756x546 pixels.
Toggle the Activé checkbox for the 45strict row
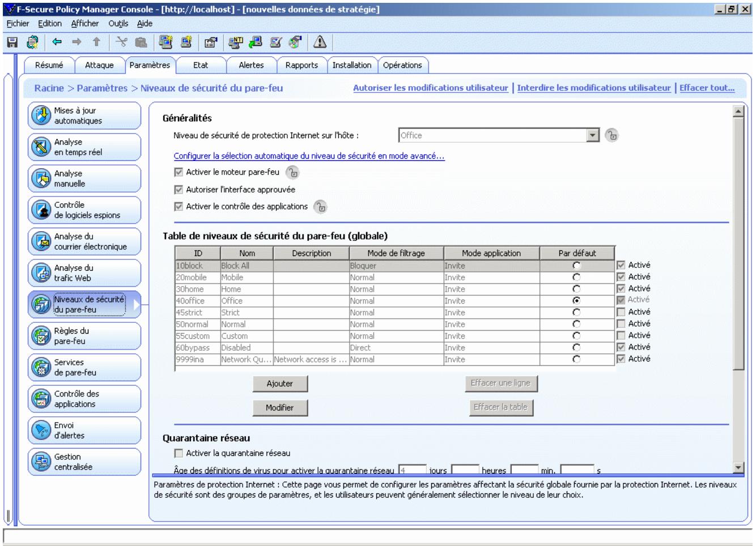(621, 312)
